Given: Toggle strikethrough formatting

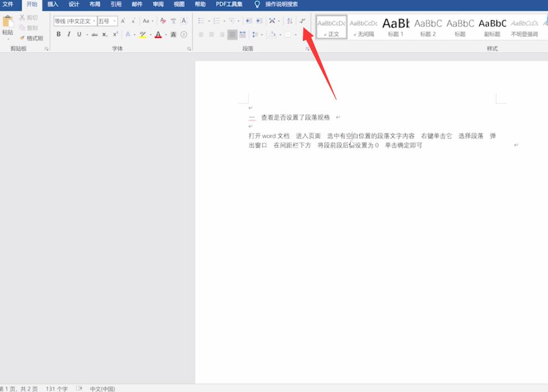Looking at the screenshot, I should tap(95, 34).
